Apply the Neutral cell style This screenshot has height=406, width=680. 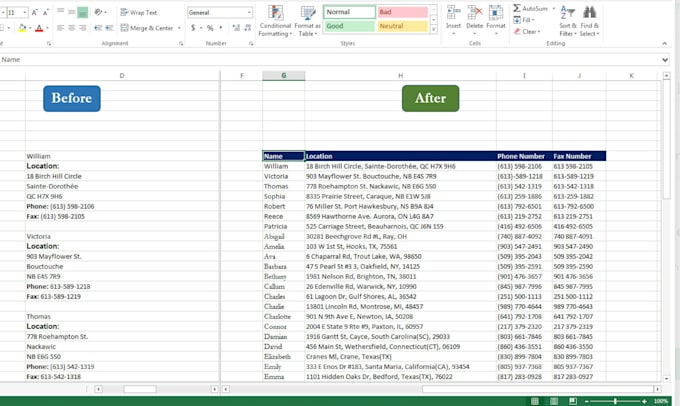coord(403,26)
